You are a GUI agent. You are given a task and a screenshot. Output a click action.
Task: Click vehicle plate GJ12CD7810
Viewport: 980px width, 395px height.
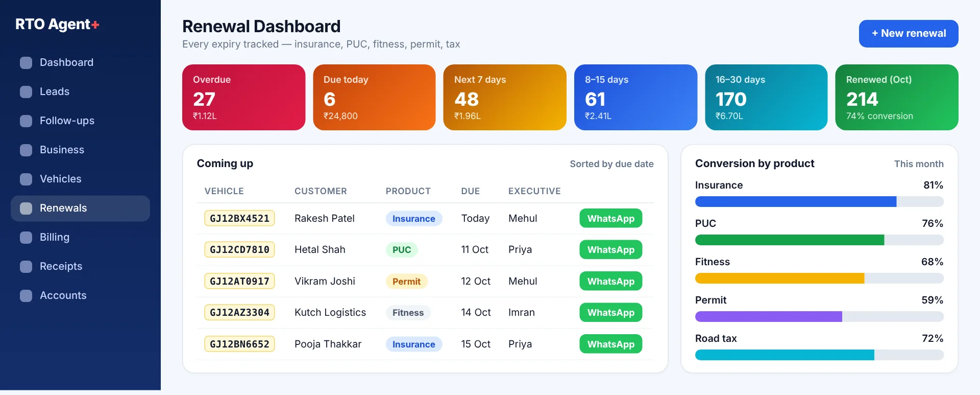click(x=239, y=250)
